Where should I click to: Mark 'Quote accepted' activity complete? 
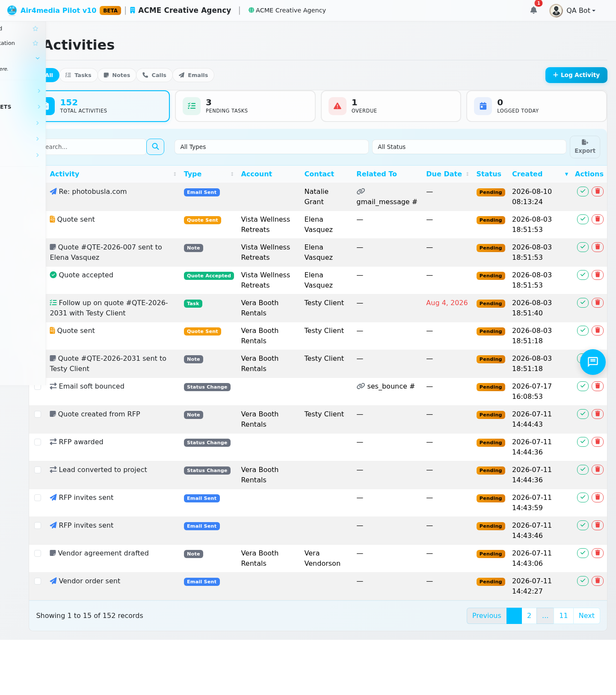point(583,275)
